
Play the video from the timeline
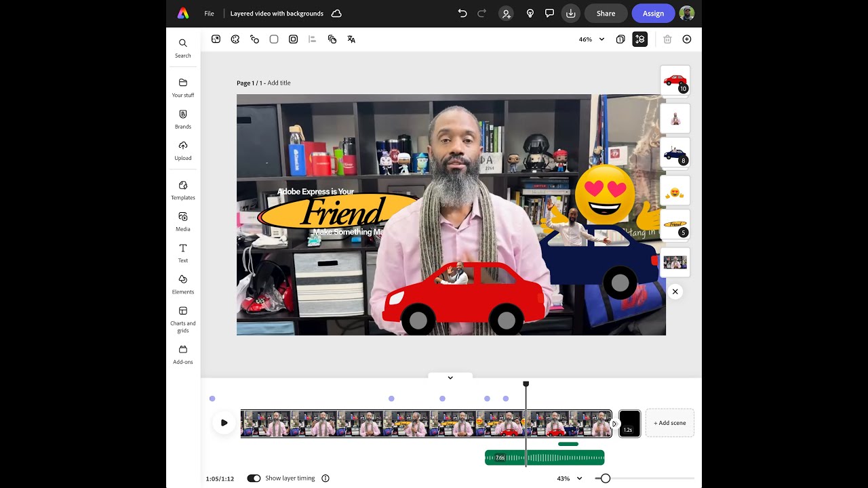tap(224, 423)
